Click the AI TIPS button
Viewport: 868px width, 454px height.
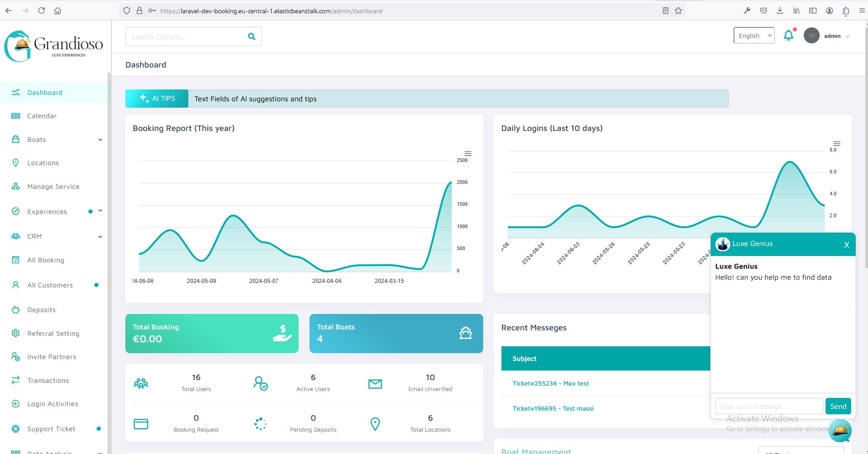[x=157, y=99]
